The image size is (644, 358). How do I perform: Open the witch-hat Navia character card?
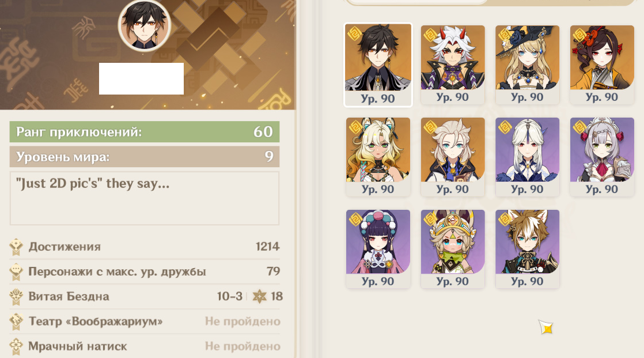[x=528, y=65]
